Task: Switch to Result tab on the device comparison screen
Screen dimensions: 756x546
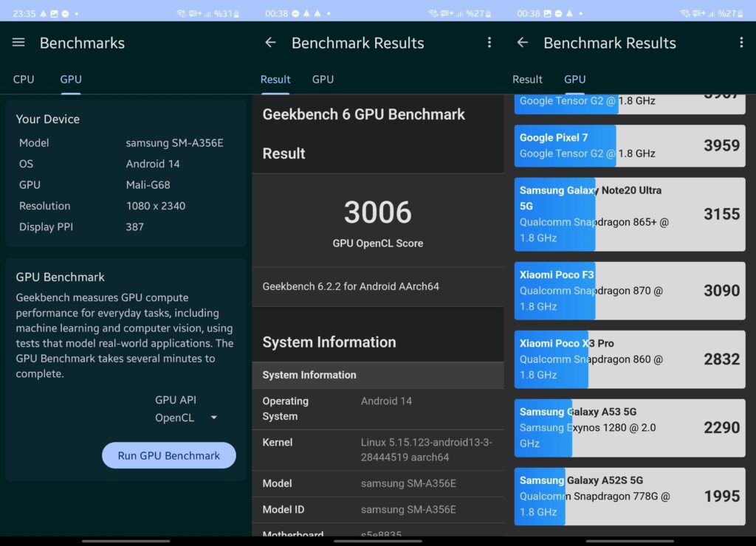Action: 527,79
